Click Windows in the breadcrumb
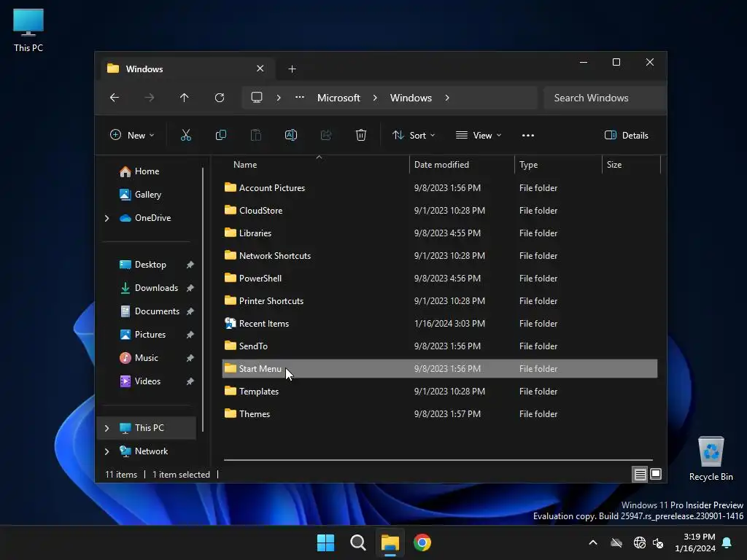The width and height of the screenshot is (747, 560). coord(411,98)
